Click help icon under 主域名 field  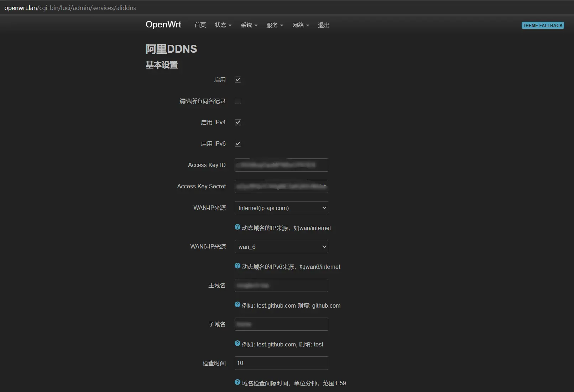[x=238, y=305]
